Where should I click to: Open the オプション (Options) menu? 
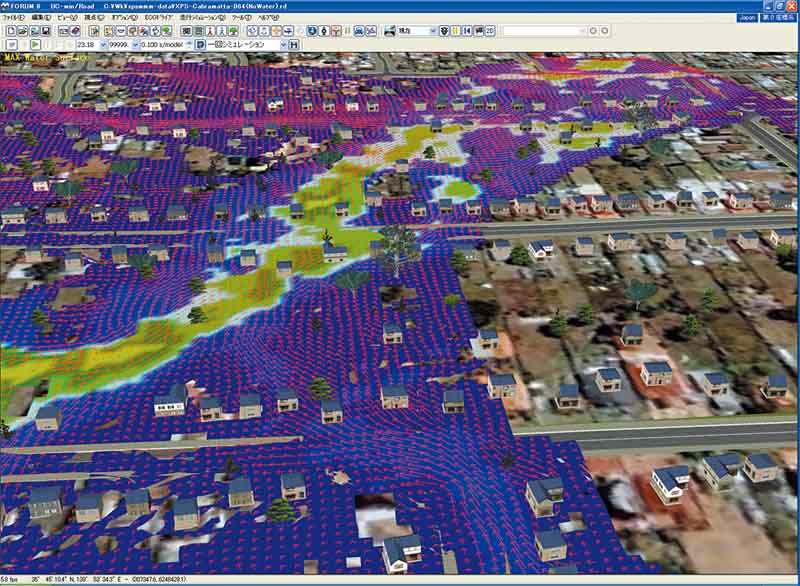pyautogui.click(x=125, y=18)
